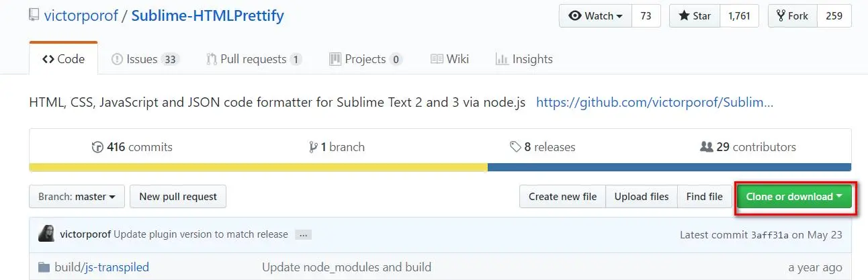Click the yellow JavaScript language bar segment
868x280 pixels.
point(259,167)
